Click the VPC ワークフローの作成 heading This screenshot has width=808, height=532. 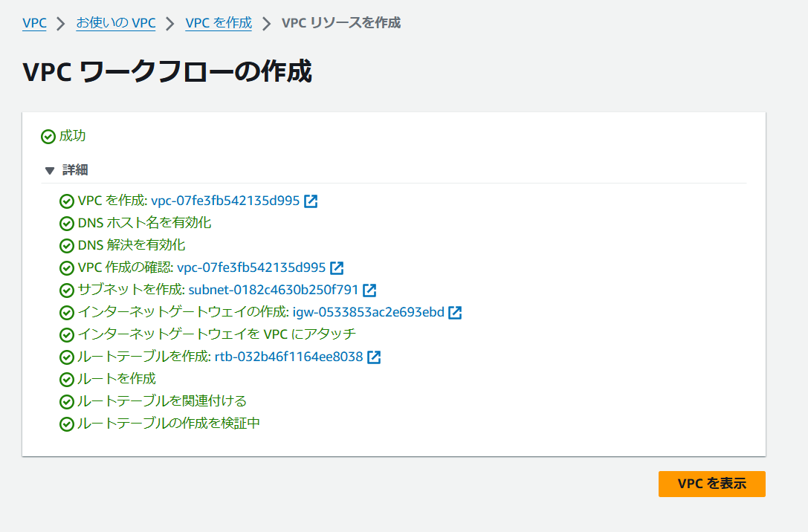167,71
